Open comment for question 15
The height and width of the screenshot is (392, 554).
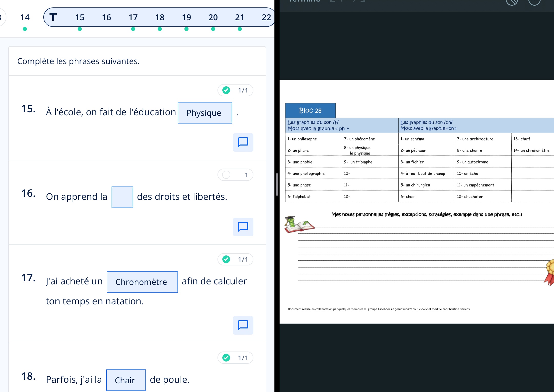tap(243, 142)
